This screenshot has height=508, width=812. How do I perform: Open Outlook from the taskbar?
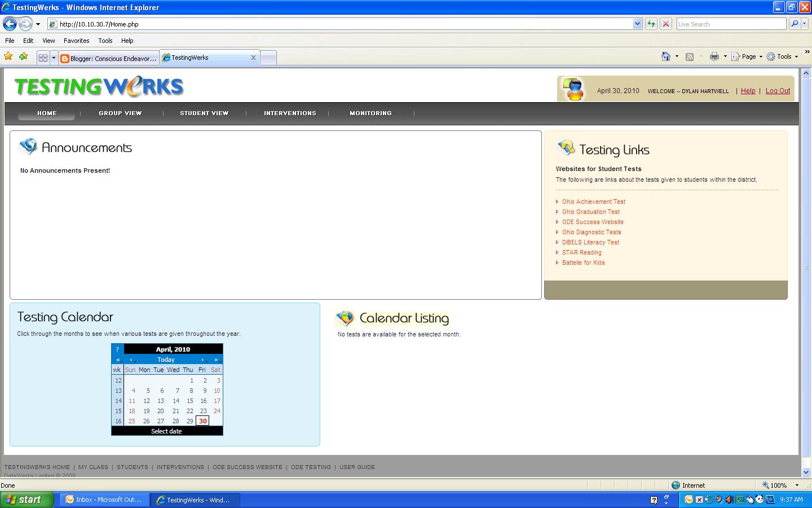(x=104, y=500)
